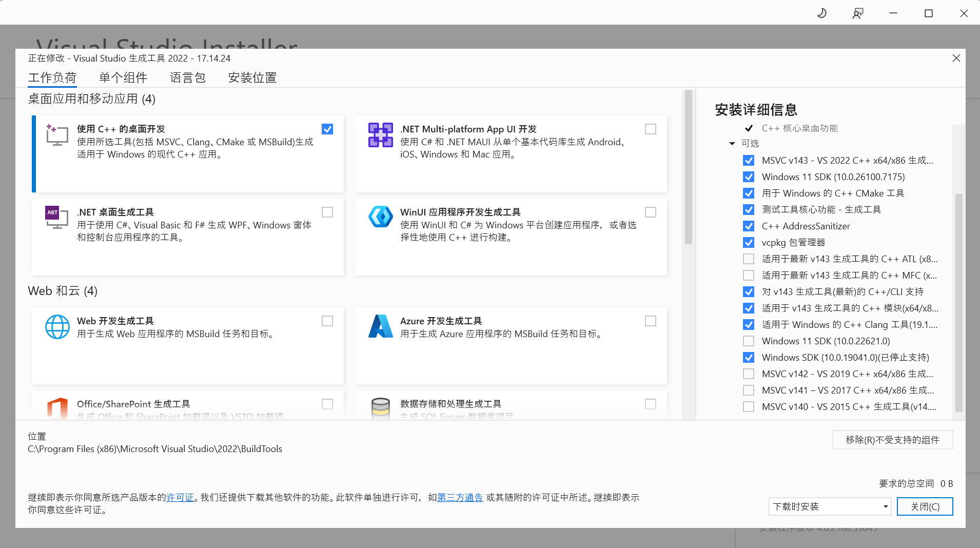Image resolution: width=980 pixels, height=548 pixels.
Task: Click the Web development build tools globe icon
Action: [x=57, y=327]
